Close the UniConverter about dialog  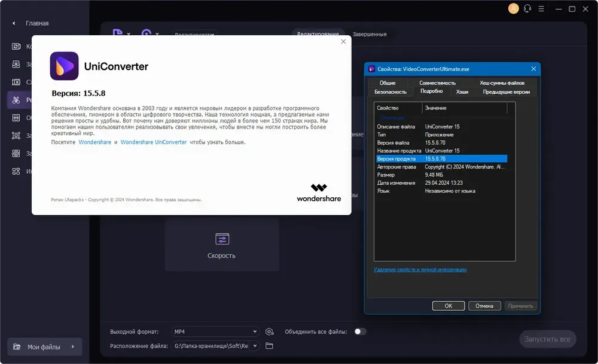click(343, 42)
